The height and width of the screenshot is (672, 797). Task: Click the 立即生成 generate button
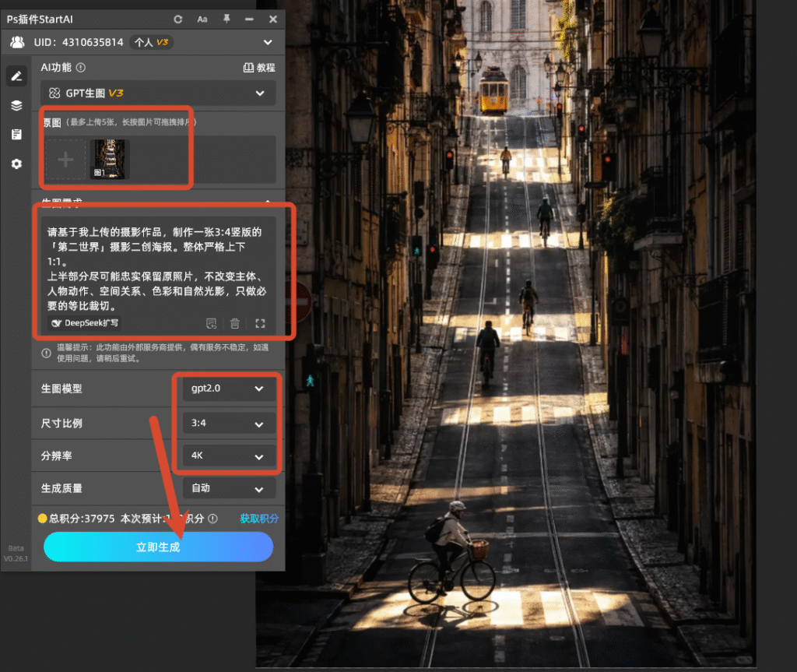coord(158,547)
